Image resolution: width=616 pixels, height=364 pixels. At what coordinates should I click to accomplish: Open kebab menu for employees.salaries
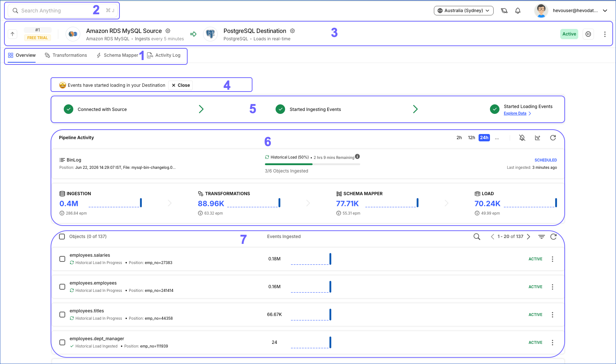(553, 259)
